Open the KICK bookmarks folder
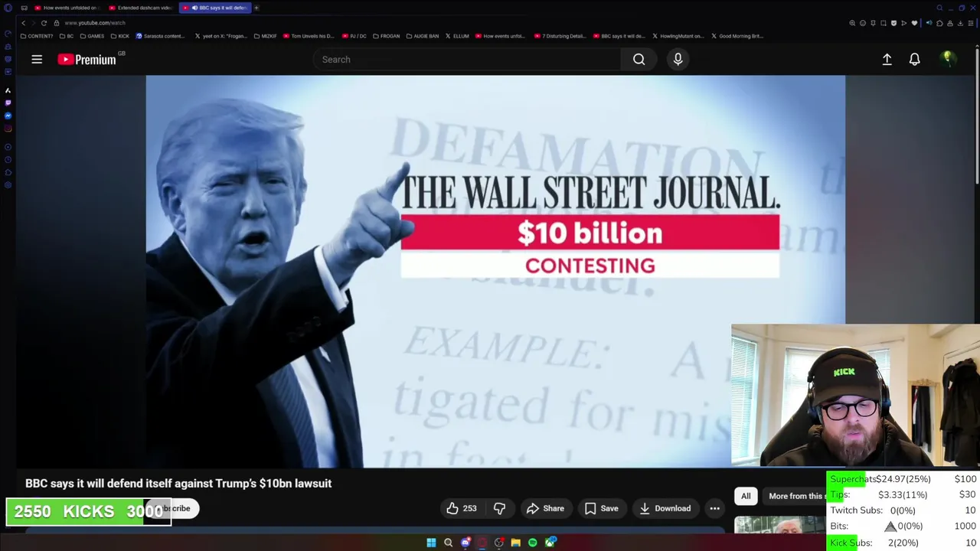The width and height of the screenshot is (980, 551). coord(119,36)
